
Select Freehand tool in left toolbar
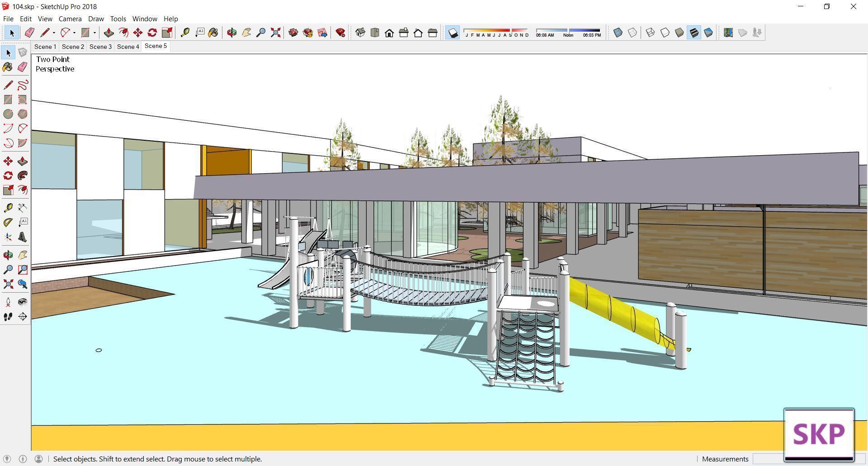pyautogui.click(x=23, y=85)
